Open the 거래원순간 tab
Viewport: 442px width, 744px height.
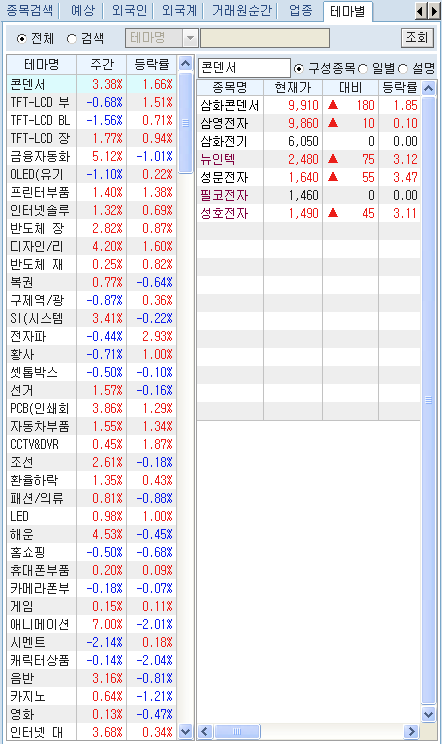241,10
